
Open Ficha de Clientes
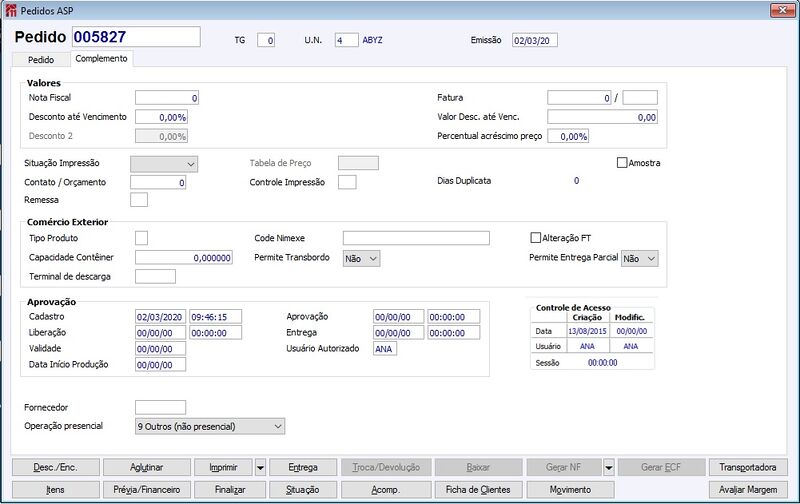478,490
